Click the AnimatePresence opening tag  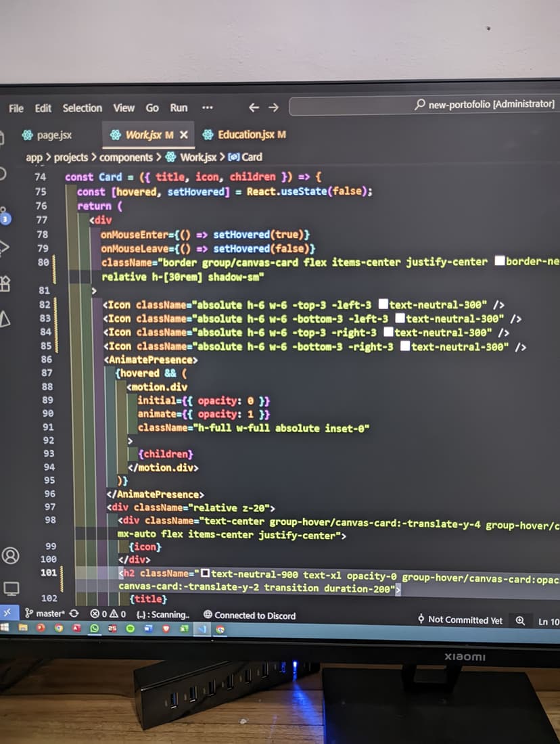coord(151,360)
